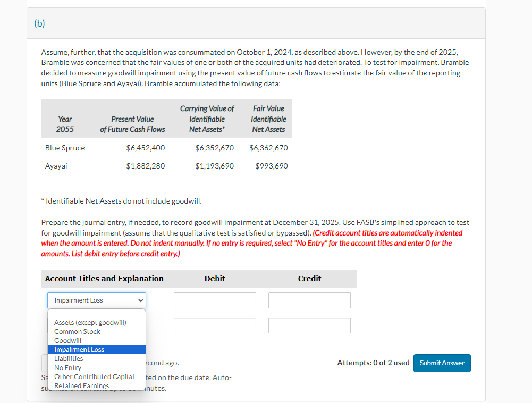Click Blue Spruce present value $6,452,400
This screenshot has height=403, width=532.
146,148
